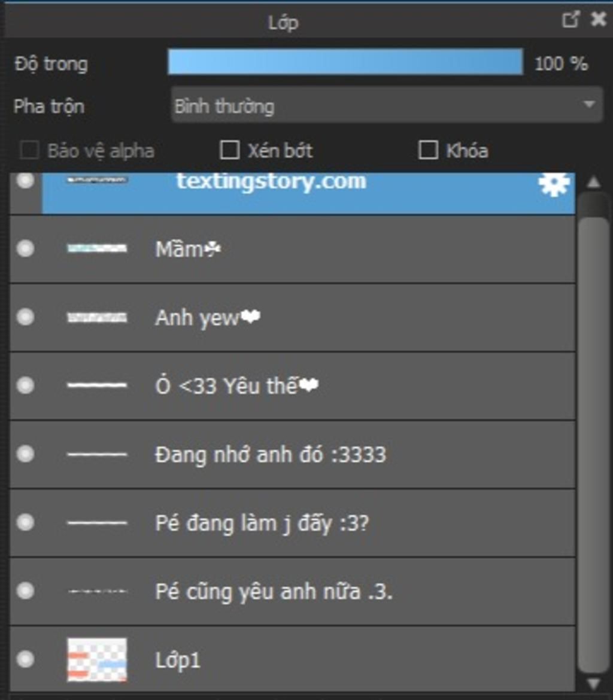Click the Anh yew layer thumbnail
This screenshot has height=700, width=613.
(97, 317)
